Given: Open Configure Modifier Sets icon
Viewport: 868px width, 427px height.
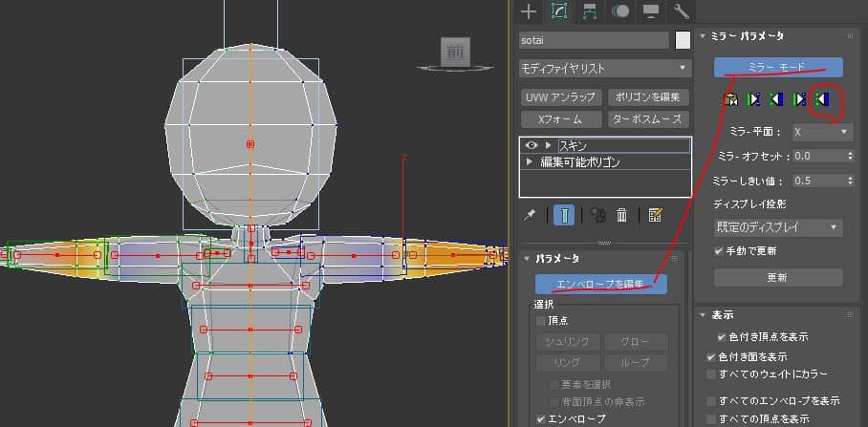Looking at the screenshot, I should point(655,215).
